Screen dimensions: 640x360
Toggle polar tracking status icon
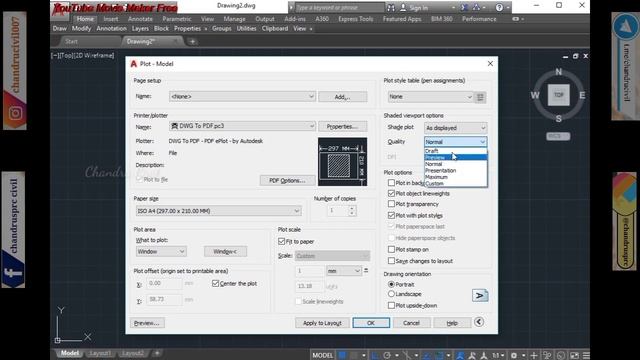coord(387,355)
